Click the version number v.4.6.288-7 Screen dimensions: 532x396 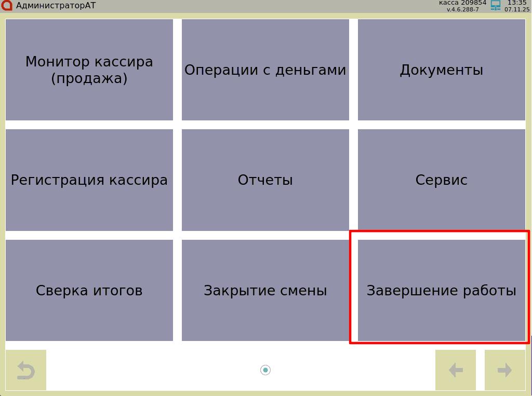[x=462, y=9]
